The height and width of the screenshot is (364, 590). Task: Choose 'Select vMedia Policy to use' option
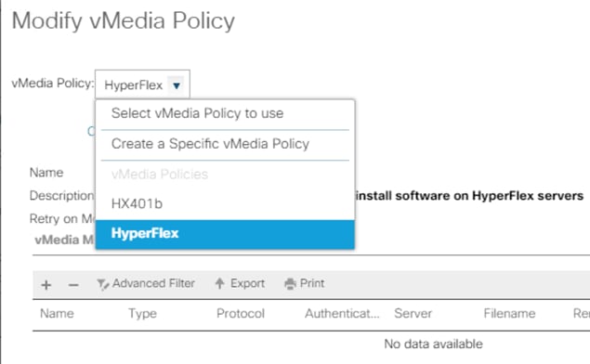[x=225, y=113]
